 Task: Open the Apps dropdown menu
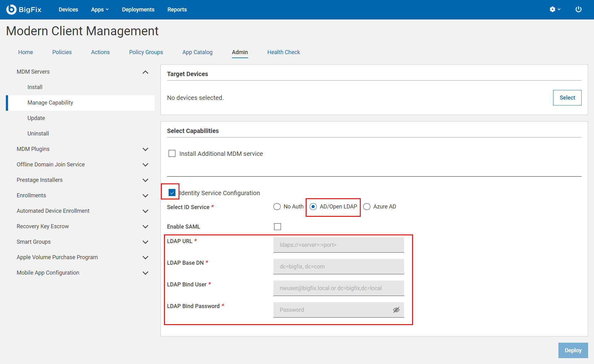(100, 10)
